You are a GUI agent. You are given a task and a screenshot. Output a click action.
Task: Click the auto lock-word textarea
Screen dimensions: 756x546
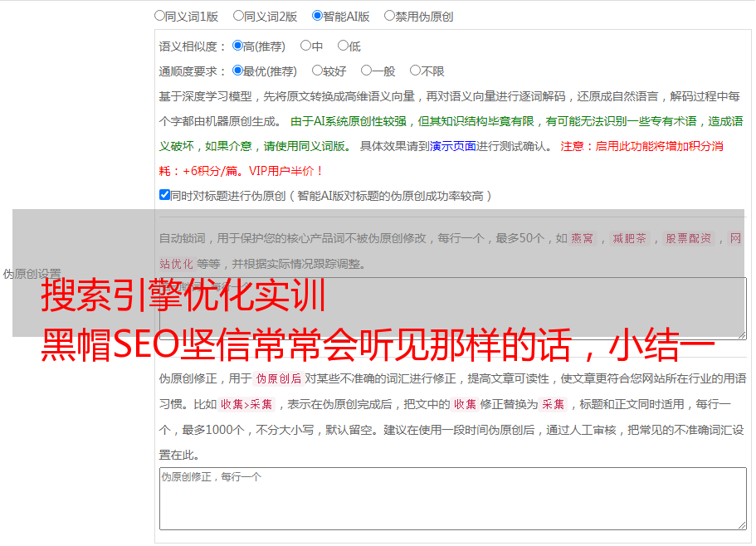pyautogui.click(x=453, y=309)
